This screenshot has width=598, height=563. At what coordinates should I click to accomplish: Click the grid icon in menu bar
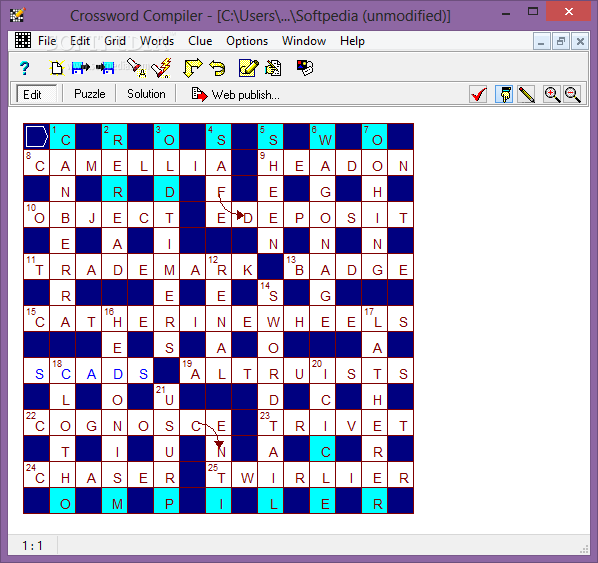[x=23, y=40]
